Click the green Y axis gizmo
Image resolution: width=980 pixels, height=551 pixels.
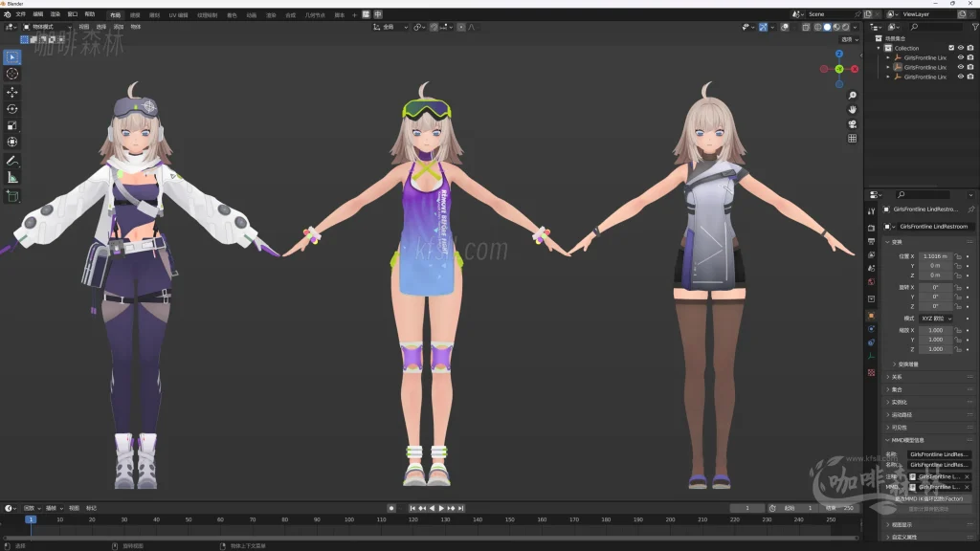point(839,69)
